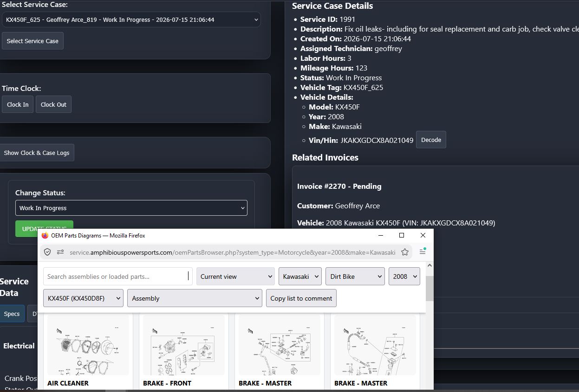Click the Select Service Case button

tap(33, 41)
